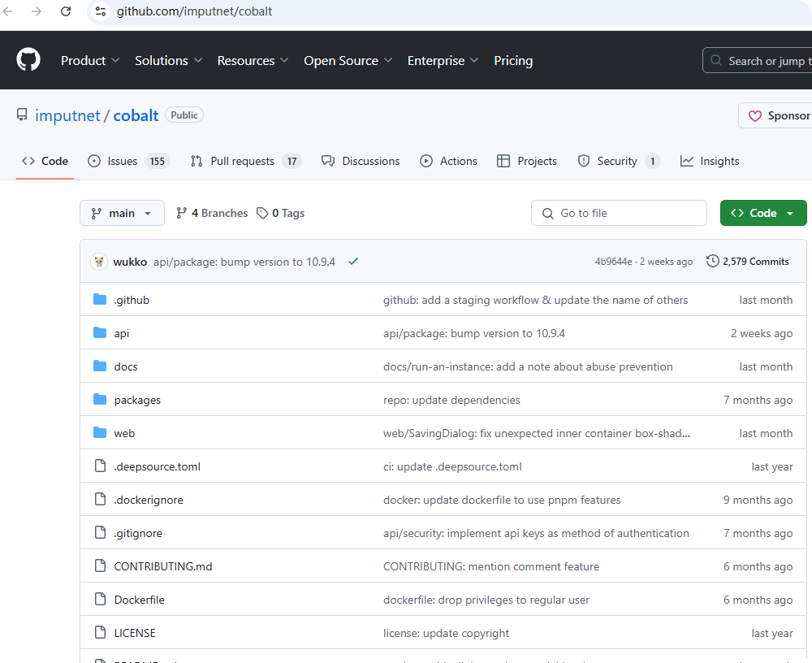Open commit 'repo: update dependencies'
The width and height of the screenshot is (812, 663).
(x=451, y=400)
